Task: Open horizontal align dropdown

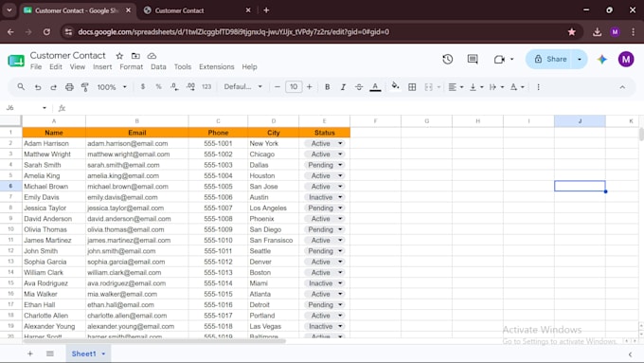Action: [456, 87]
